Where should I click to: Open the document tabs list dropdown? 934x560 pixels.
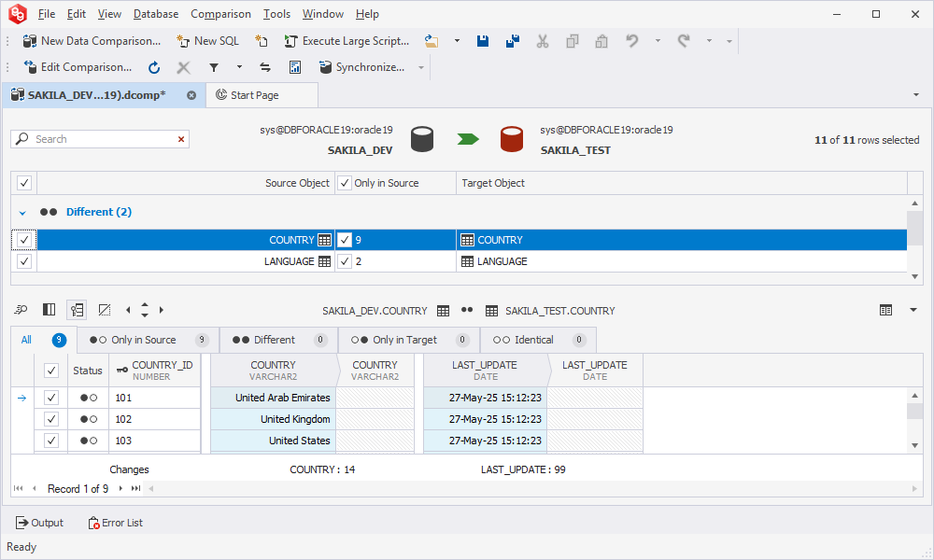tap(916, 95)
